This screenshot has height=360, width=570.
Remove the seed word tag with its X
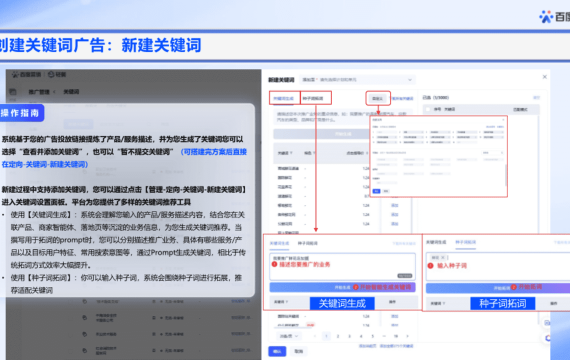(x=443, y=257)
